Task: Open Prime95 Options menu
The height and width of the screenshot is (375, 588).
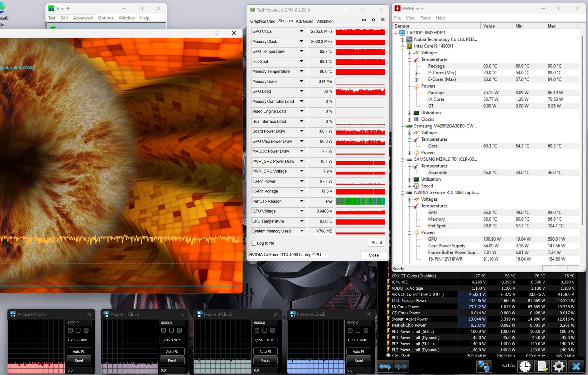Action: [106, 18]
